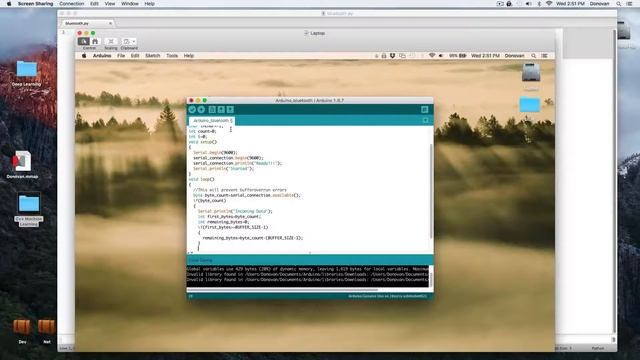Click the Arduino console horizontal scrollbar
The height and width of the screenshot is (360, 640).
[x=282, y=290]
